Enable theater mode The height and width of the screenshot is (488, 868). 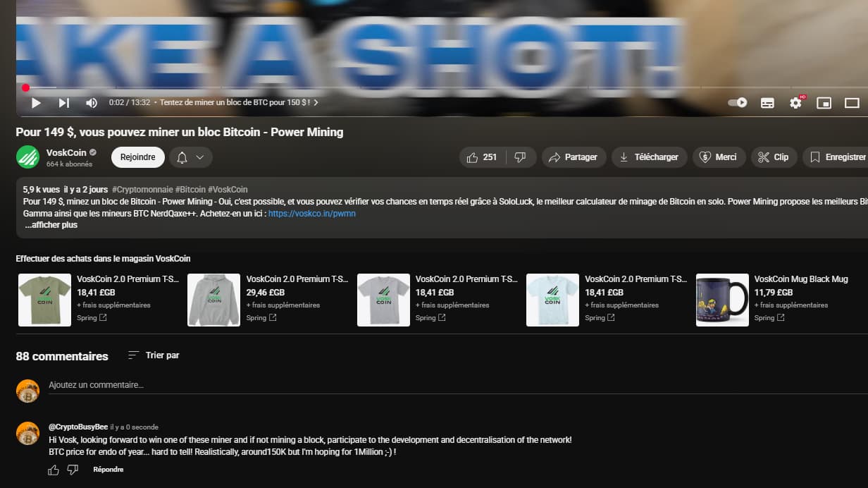[x=852, y=103]
